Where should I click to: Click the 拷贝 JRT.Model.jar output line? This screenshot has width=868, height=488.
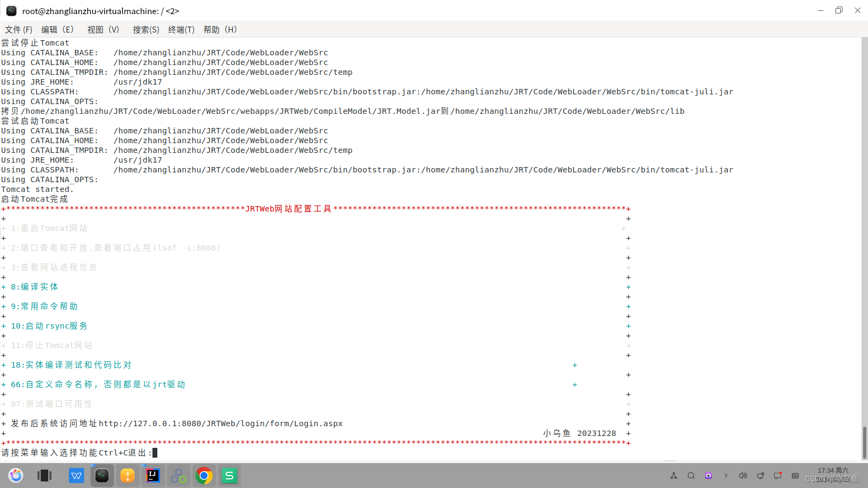(343, 111)
